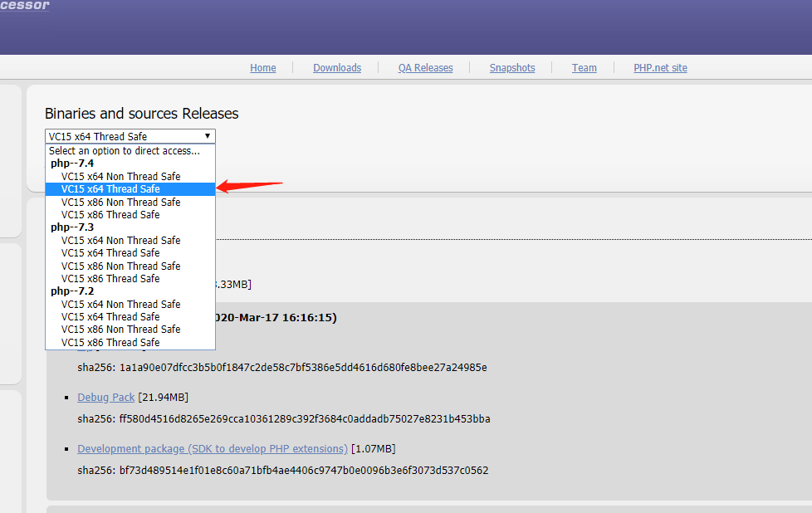Click the [1.07MB] size text
The height and width of the screenshot is (513, 812).
tap(374, 449)
